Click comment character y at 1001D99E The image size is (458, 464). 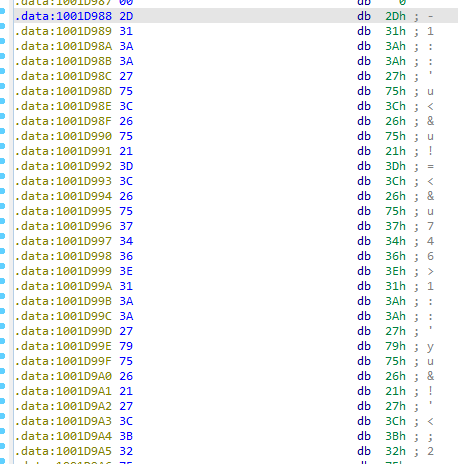click(x=430, y=347)
